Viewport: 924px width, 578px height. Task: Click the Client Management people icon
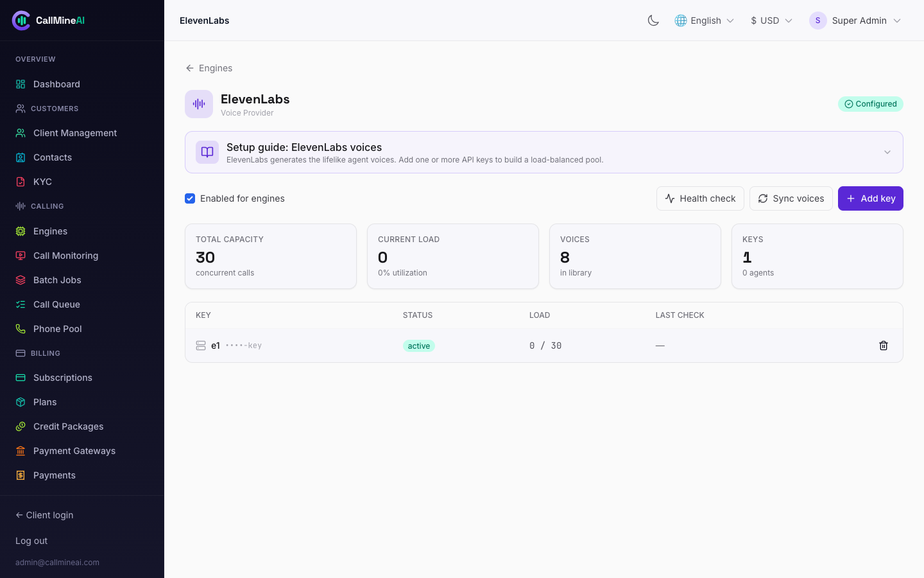(x=21, y=133)
